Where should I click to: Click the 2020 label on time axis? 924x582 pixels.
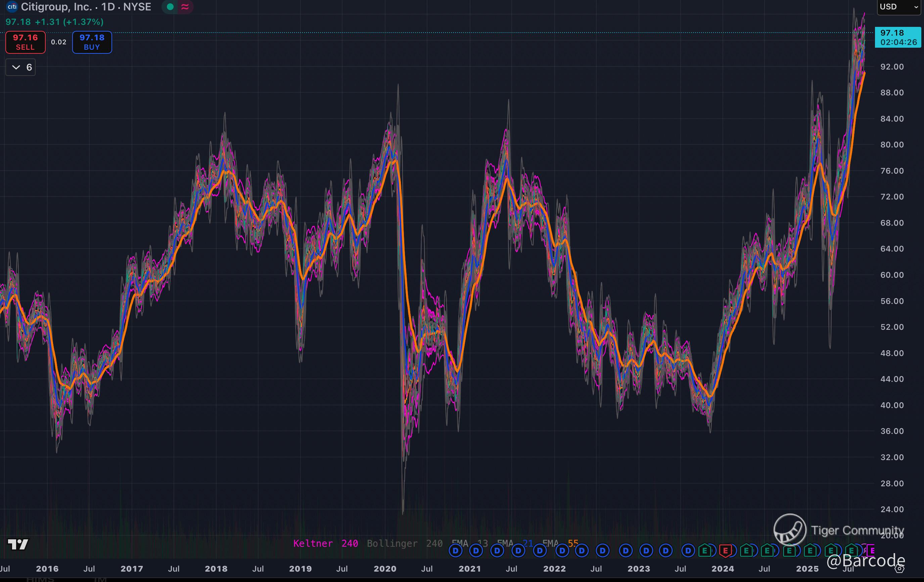[x=385, y=569]
